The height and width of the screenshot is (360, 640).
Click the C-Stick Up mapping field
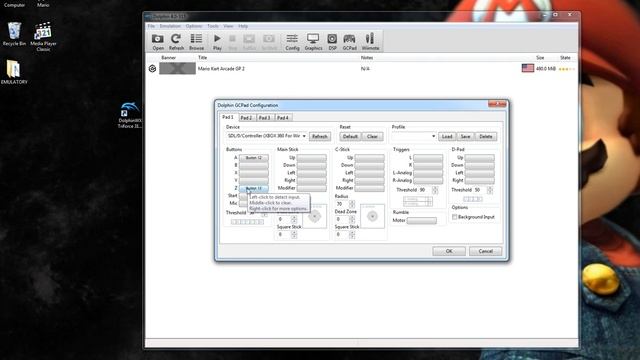coord(369,158)
